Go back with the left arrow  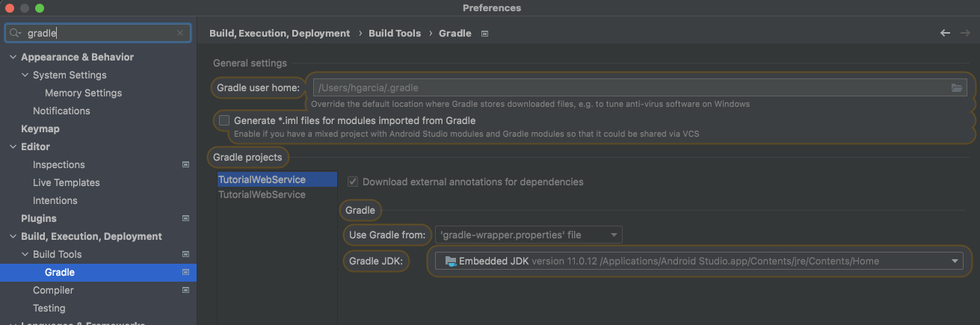coord(946,33)
